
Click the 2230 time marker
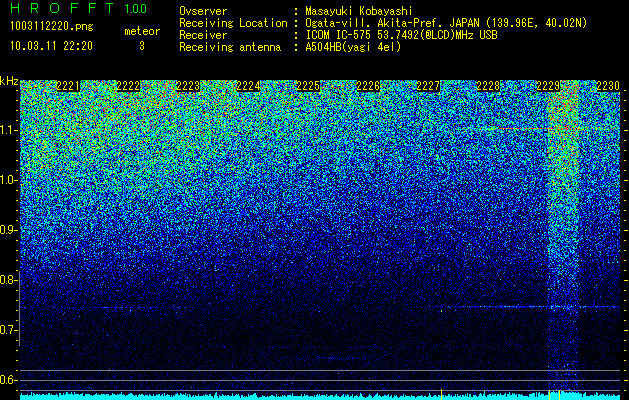tap(608, 86)
